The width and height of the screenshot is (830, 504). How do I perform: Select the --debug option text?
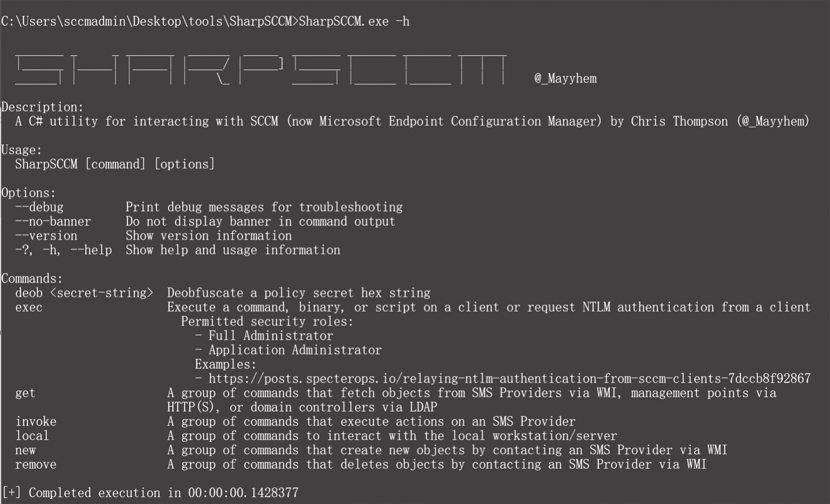click(x=39, y=207)
